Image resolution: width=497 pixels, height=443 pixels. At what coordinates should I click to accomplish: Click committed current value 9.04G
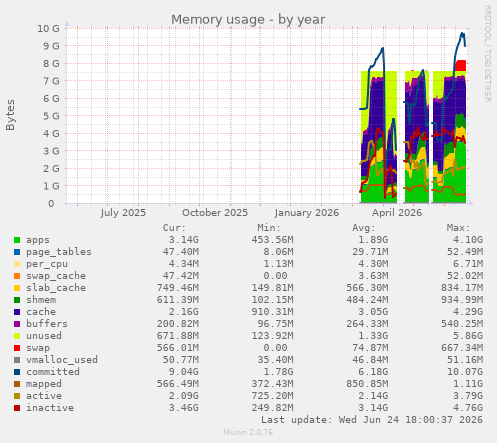[183, 372]
